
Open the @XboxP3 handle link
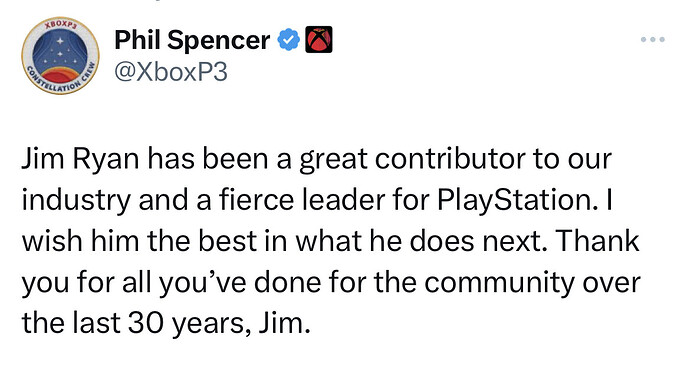[171, 71]
